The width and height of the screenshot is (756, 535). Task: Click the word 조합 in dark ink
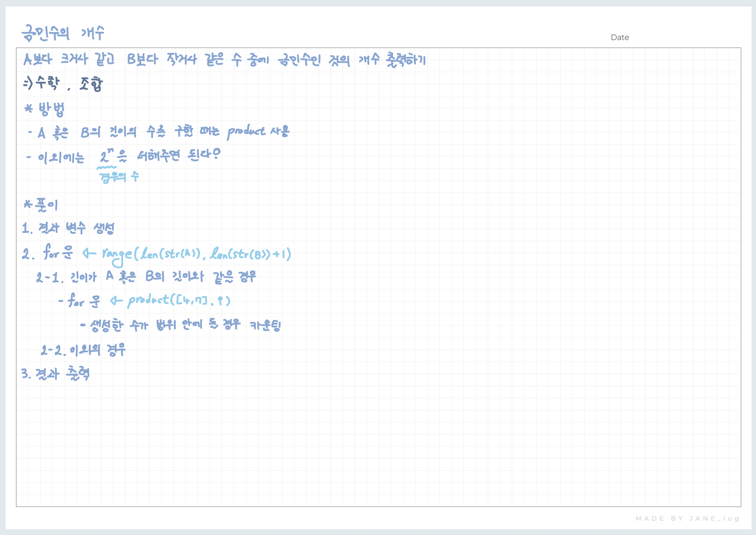(91, 84)
